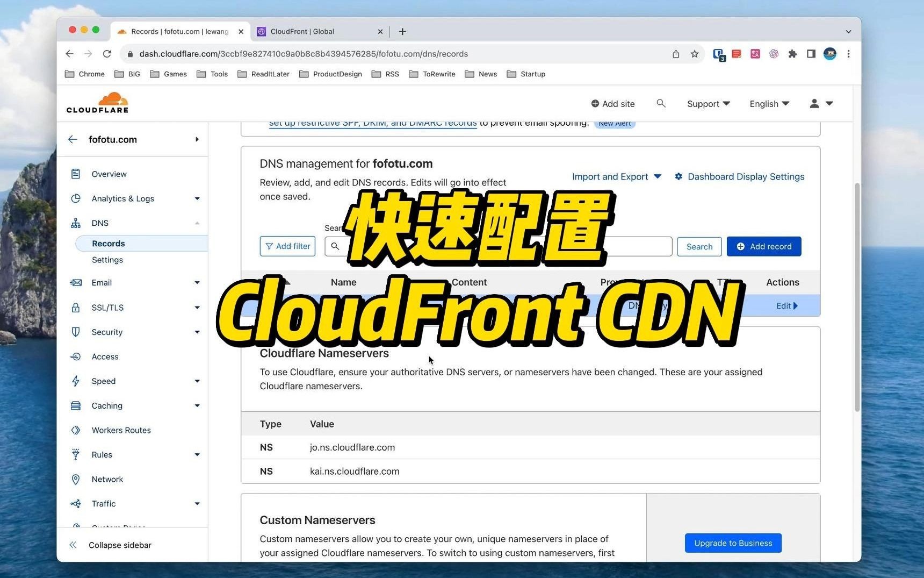Image resolution: width=924 pixels, height=578 pixels.
Task: Click the Add site button
Action: point(613,104)
